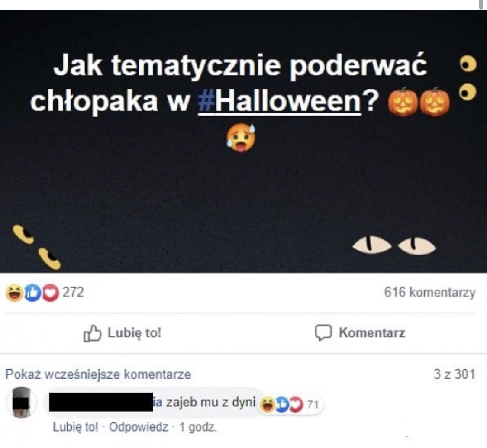
Task: Click the blue like reaction icon under the post
Action: pos(32,293)
